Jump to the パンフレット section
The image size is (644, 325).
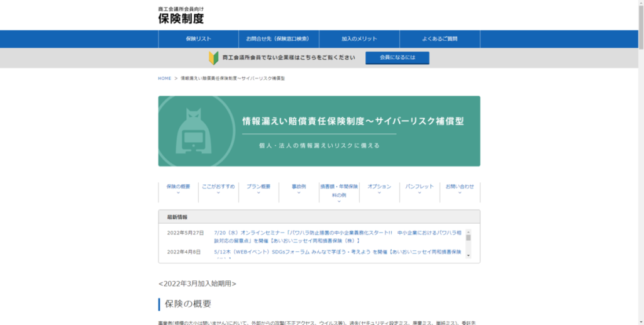pyautogui.click(x=419, y=186)
